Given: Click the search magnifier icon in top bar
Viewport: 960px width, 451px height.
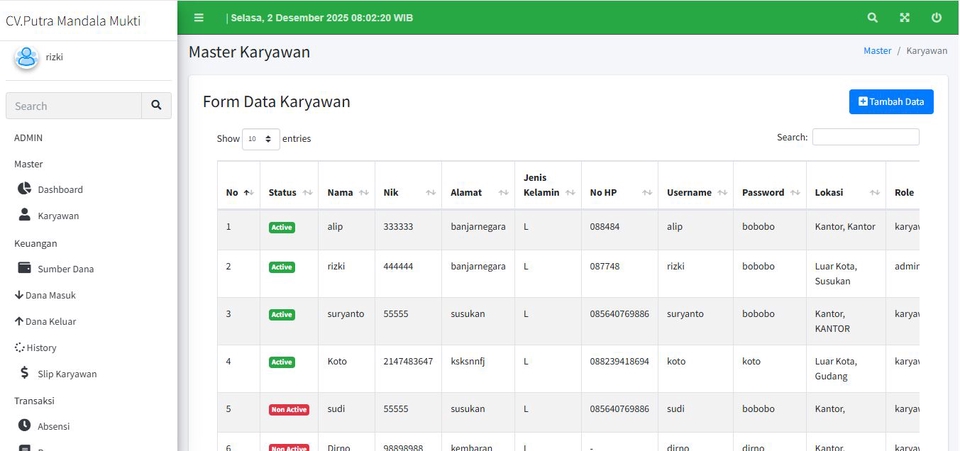Looking at the screenshot, I should coord(872,18).
